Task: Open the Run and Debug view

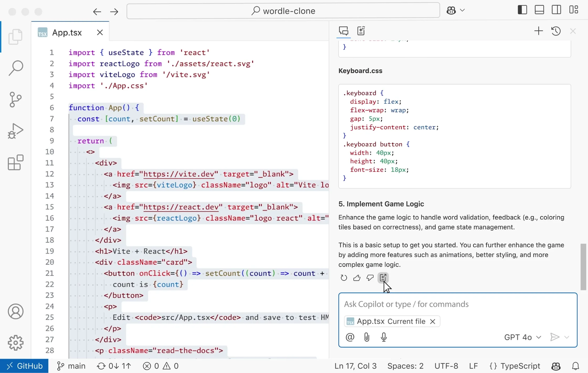Action: [15, 131]
